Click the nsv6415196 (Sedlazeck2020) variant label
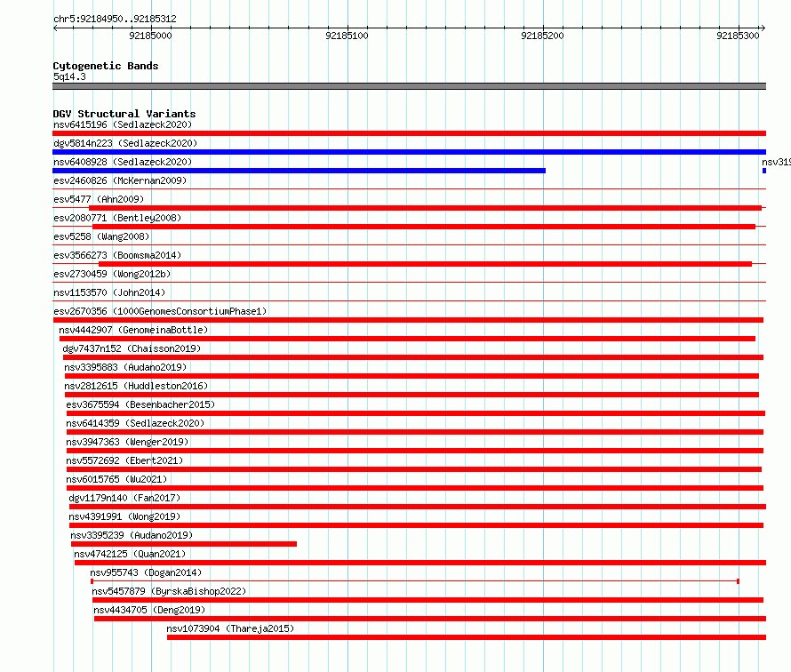Viewport: 791px width, 672px height. (123, 124)
